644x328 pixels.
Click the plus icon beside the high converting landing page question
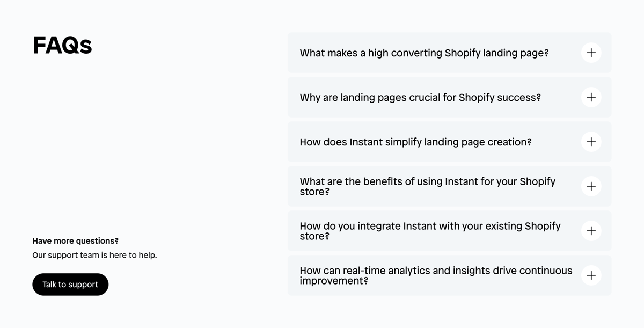coord(591,53)
